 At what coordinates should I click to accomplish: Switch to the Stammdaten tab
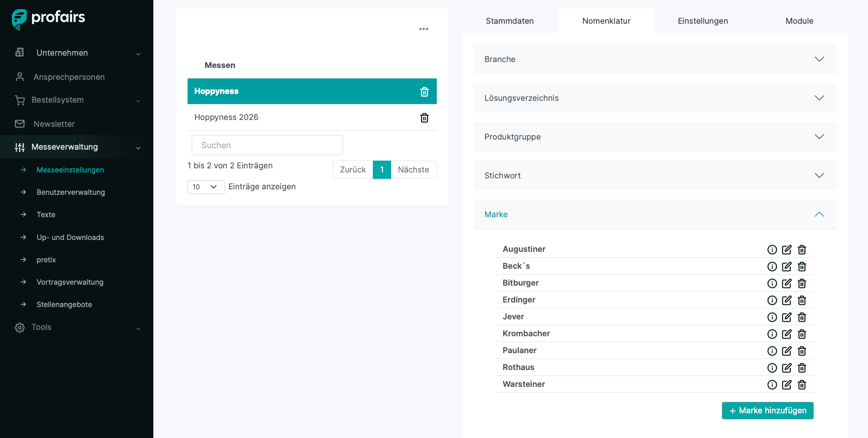(510, 21)
